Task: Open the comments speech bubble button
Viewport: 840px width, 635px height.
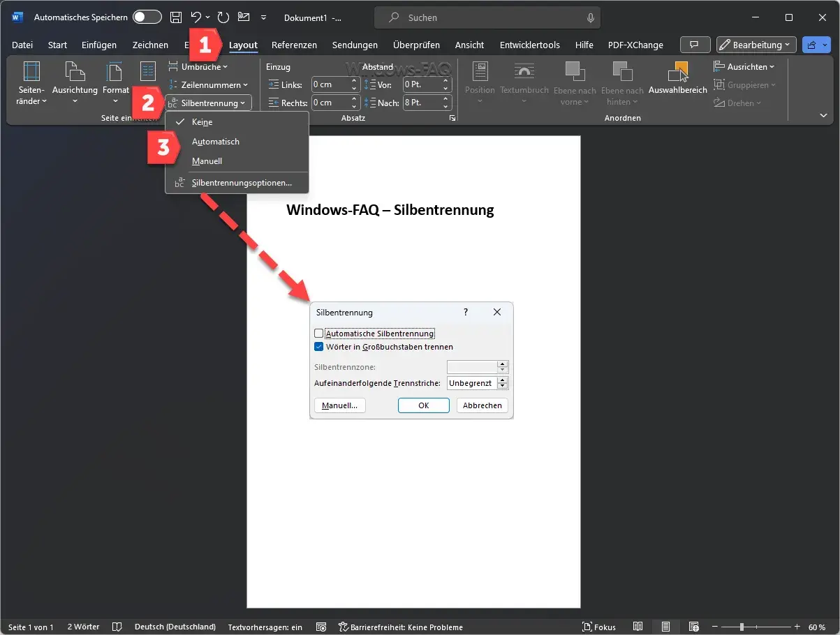Action: click(695, 45)
